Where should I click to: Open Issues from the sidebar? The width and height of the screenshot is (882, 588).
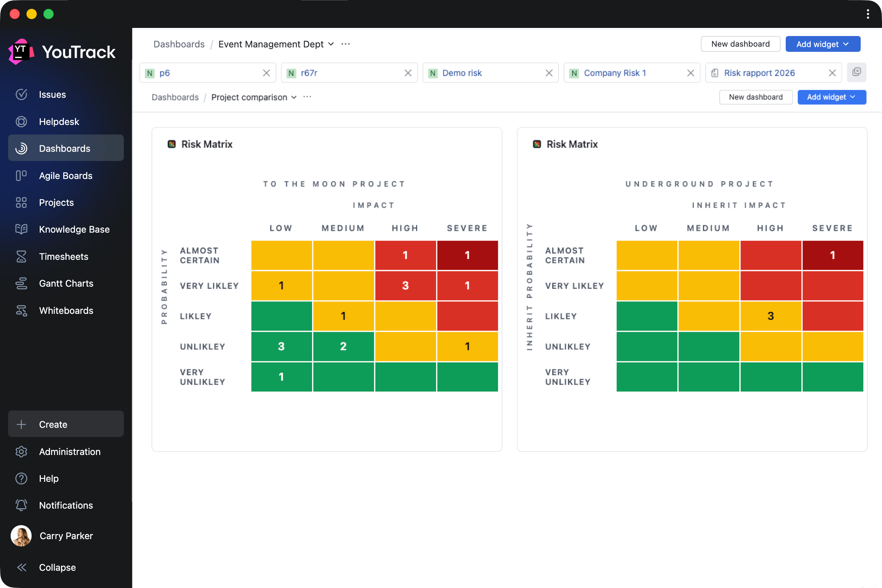click(52, 94)
